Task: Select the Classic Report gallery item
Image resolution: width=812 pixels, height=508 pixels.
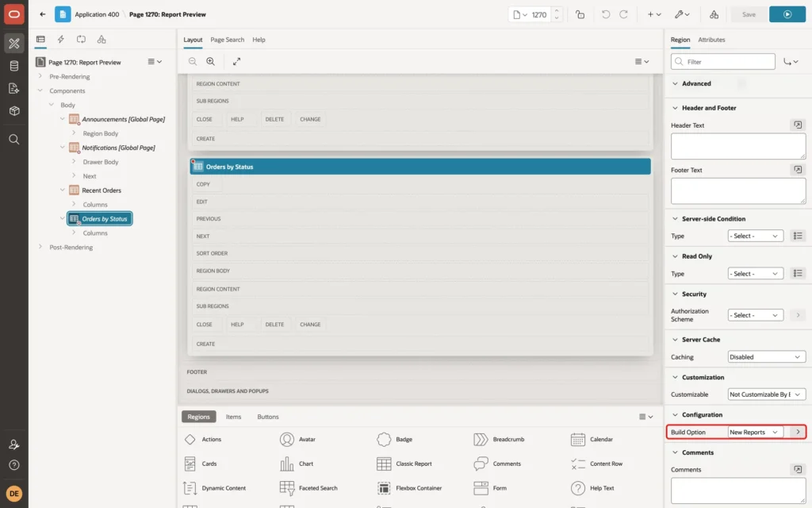Action: pos(404,464)
